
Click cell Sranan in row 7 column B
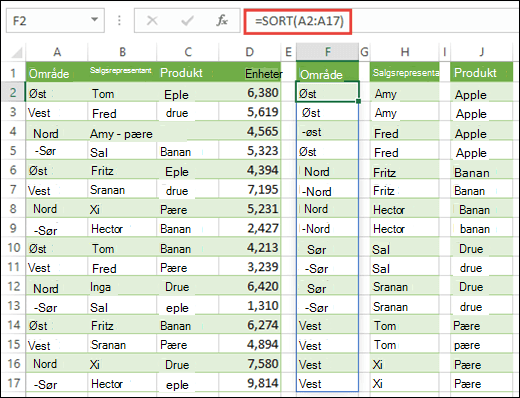(x=122, y=189)
